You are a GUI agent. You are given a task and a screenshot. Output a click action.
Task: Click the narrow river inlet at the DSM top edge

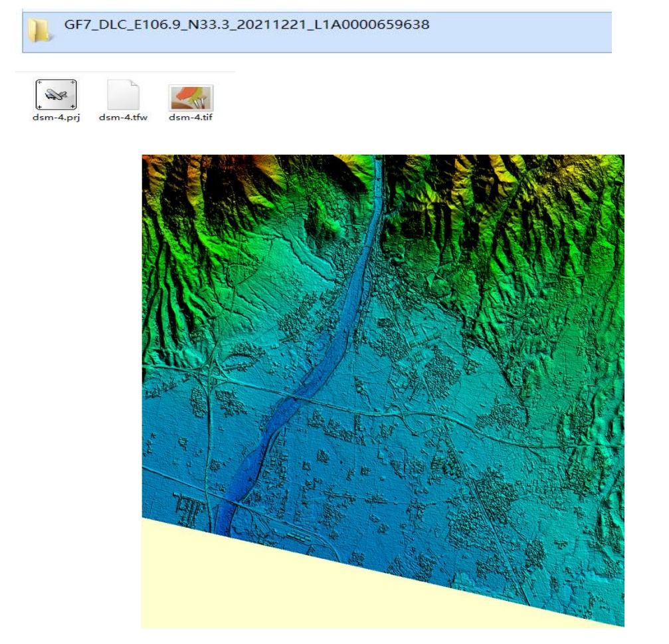pyautogui.click(x=379, y=166)
